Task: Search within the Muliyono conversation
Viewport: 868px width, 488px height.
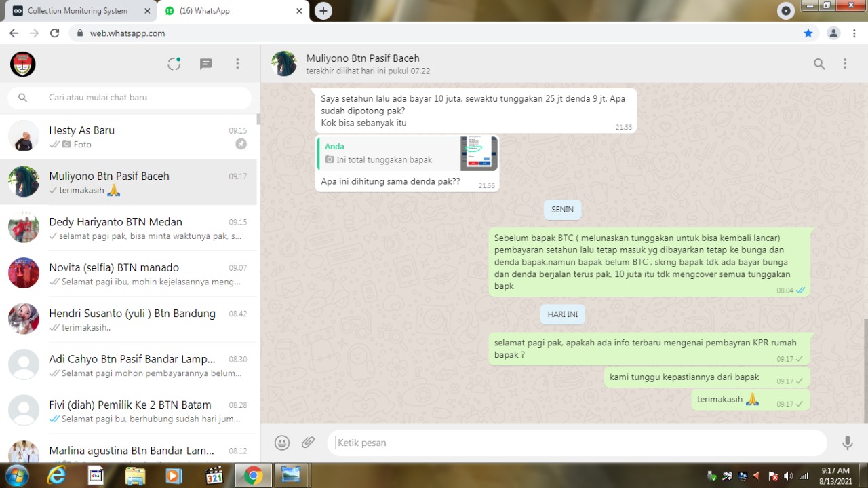Action: (819, 64)
